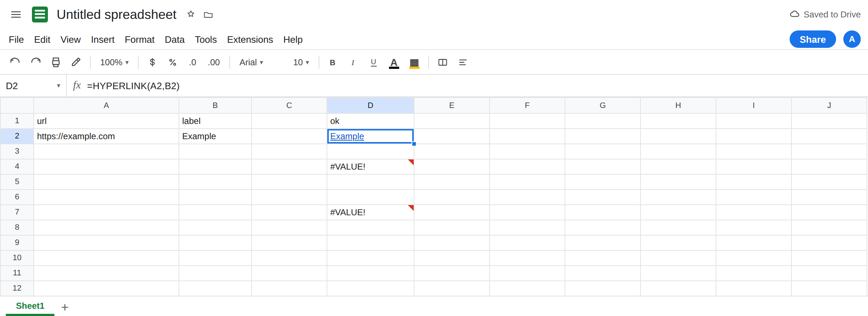Select cell containing https://example.com
Screen dimensions: 868x316
pos(106,136)
